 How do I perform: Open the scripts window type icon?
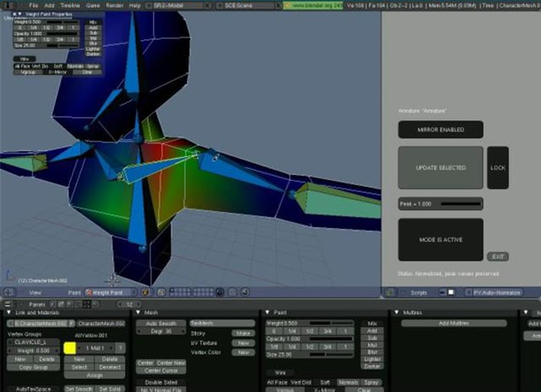[390, 292]
